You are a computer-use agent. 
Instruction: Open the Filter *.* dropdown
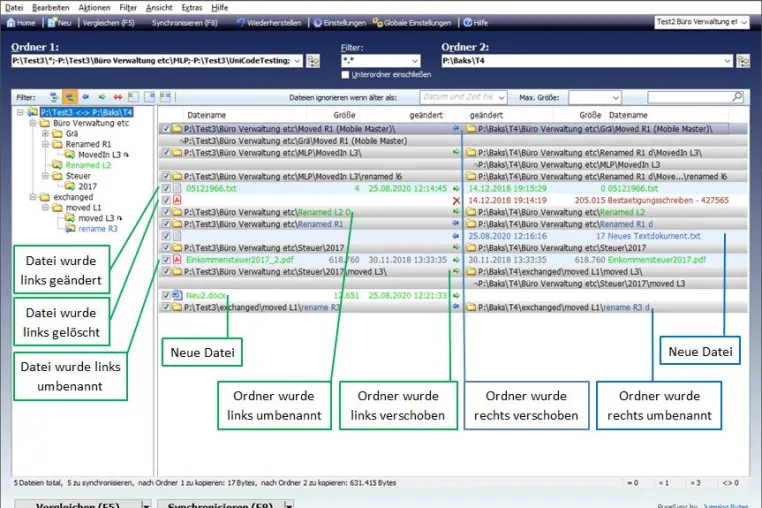coord(415,61)
